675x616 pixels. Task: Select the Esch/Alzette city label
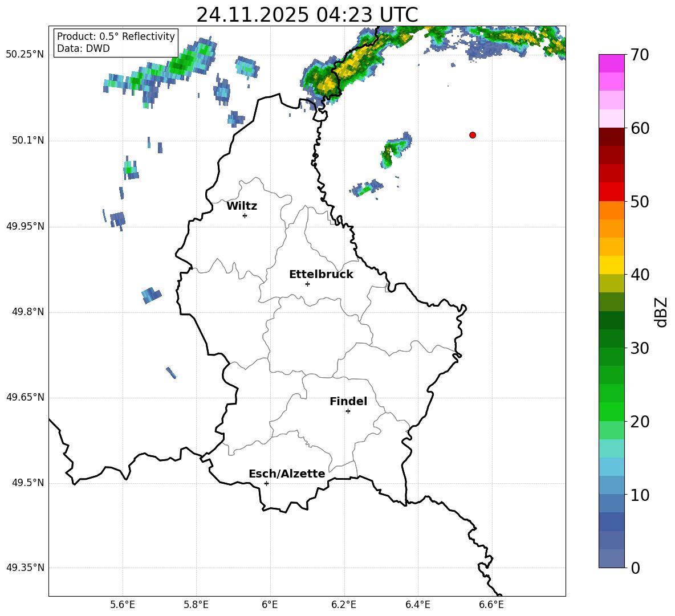pos(287,474)
